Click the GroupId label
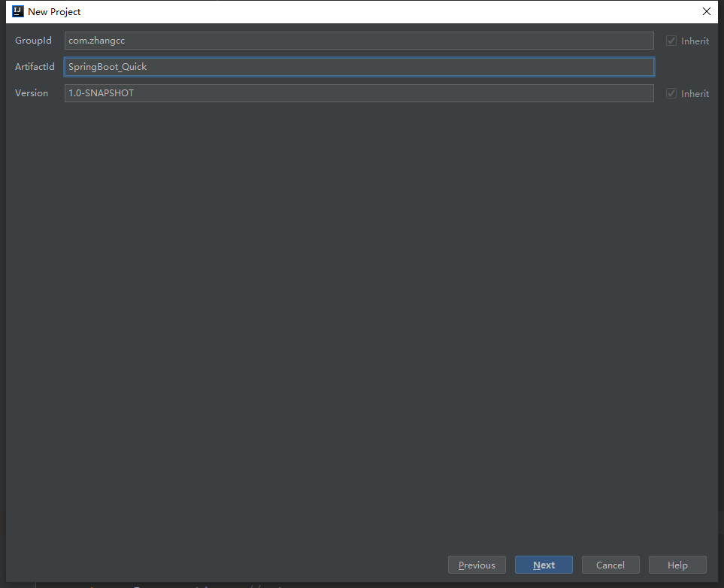The image size is (724, 588). (33, 41)
